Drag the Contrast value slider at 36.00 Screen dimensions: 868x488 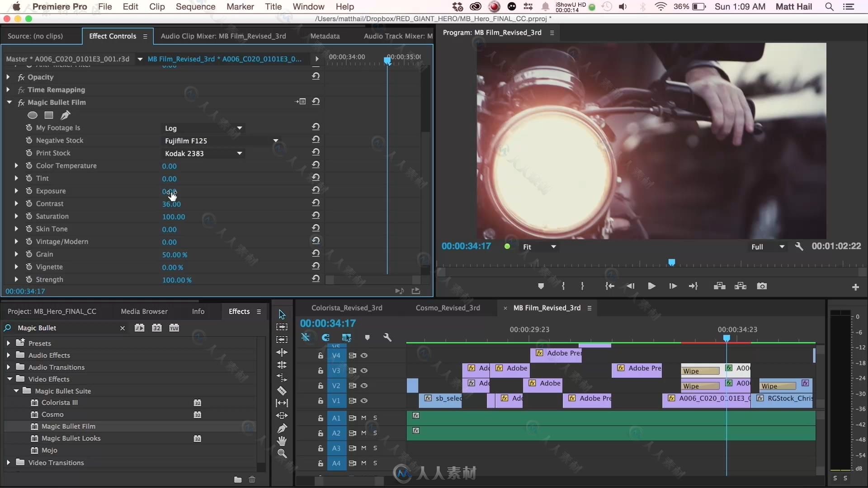(171, 204)
